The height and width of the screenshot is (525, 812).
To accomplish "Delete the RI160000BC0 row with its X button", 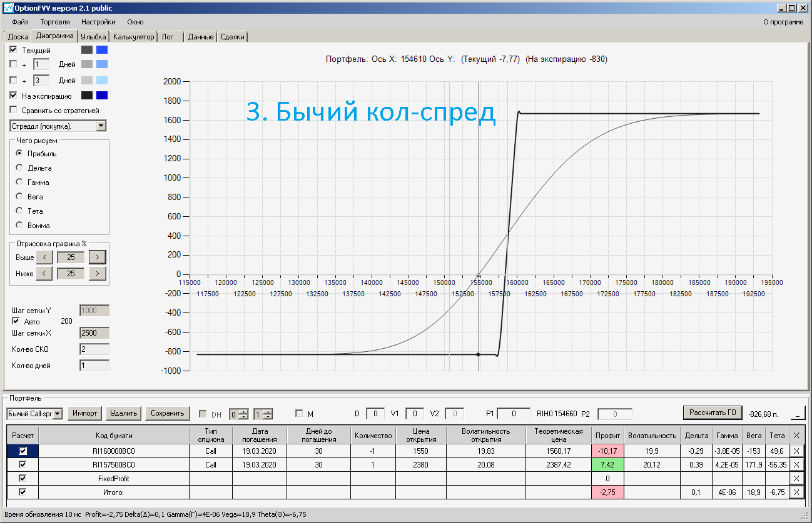I will pyautogui.click(x=796, y=451).
